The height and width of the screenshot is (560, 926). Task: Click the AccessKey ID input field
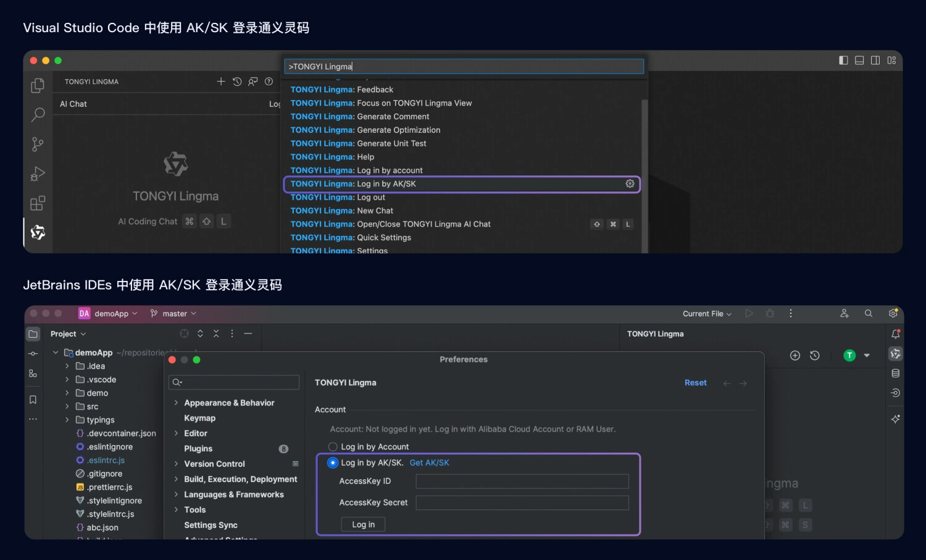tap(522, 481)
